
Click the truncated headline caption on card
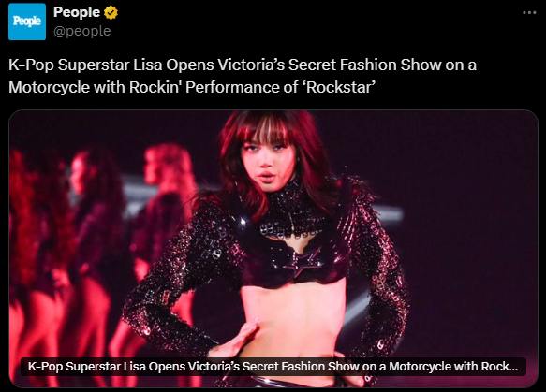pos(273,366)
